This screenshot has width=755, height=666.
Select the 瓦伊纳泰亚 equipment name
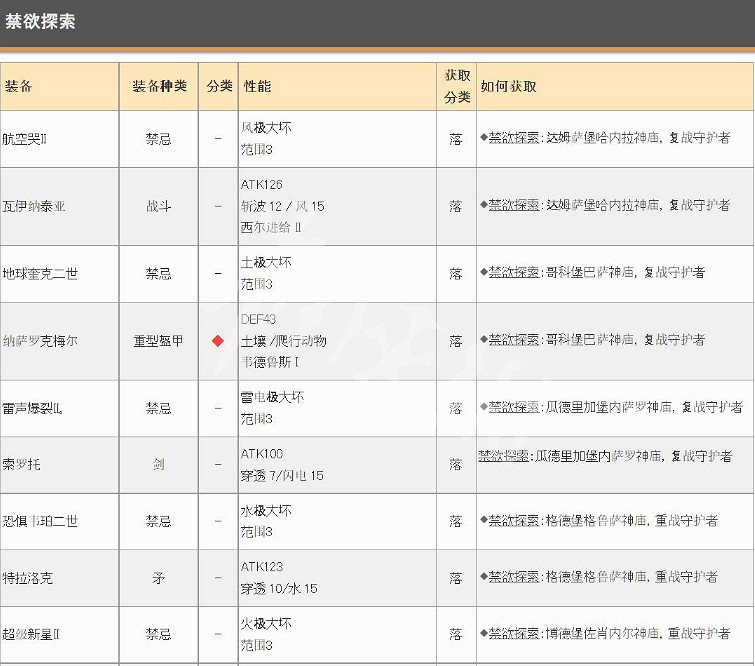pyautogui.click(x=34, y=207)
